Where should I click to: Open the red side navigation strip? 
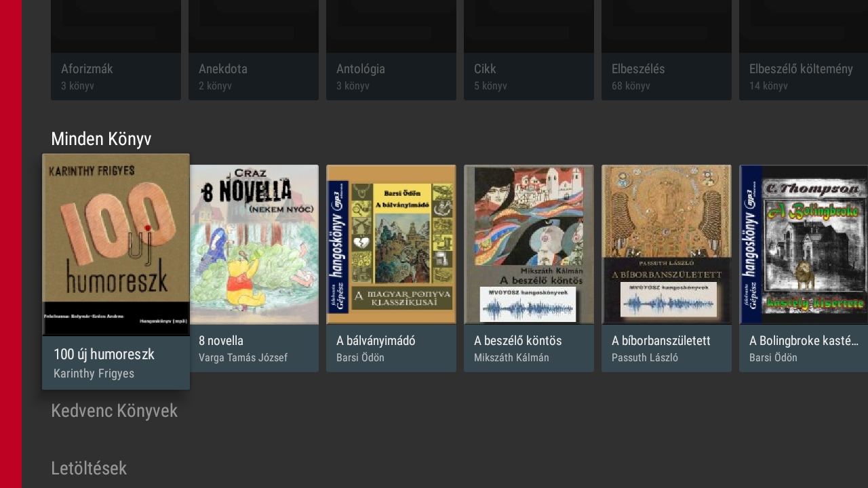coord(11,244)
